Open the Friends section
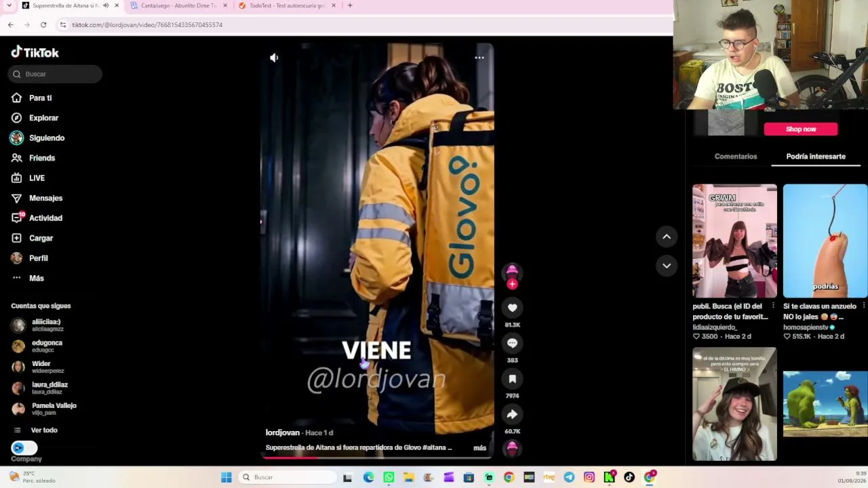 pyautogui.click(x=33, y=158)
